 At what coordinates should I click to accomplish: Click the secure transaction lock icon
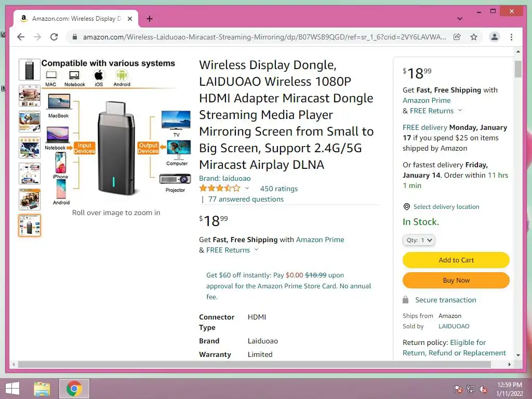(x=405, y=300)
